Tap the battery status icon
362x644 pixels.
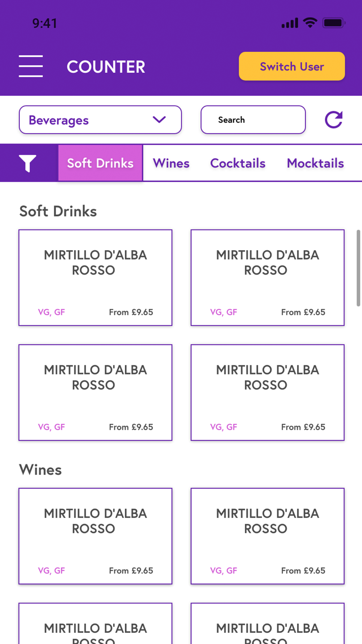[x=334, y=23]
